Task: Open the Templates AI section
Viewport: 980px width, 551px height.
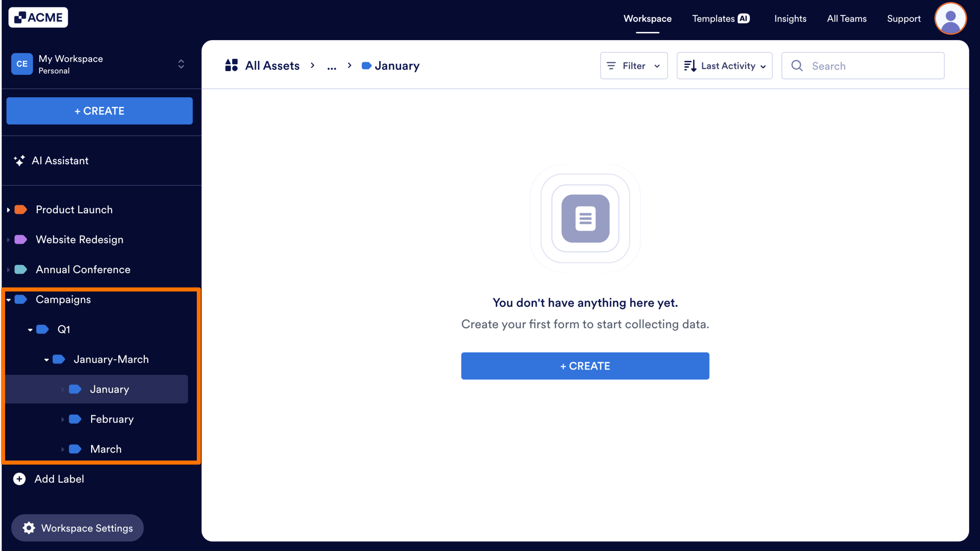Action: click(x=720, y=18)
